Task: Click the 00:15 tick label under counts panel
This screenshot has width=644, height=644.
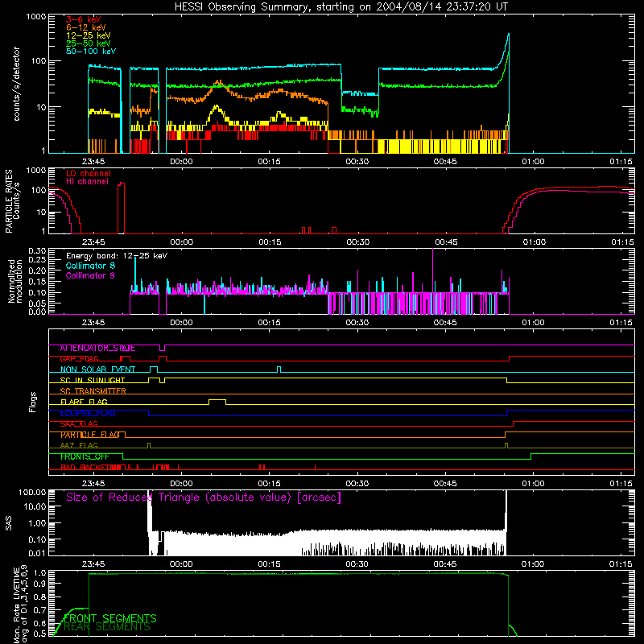Action: 269,162
